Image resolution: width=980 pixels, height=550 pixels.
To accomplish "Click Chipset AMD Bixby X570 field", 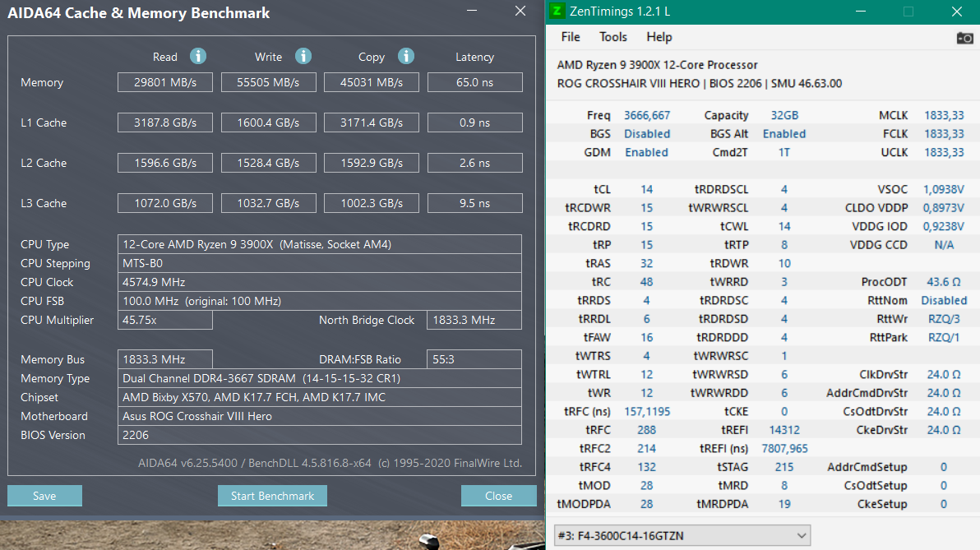I will (x=319, y=397).
